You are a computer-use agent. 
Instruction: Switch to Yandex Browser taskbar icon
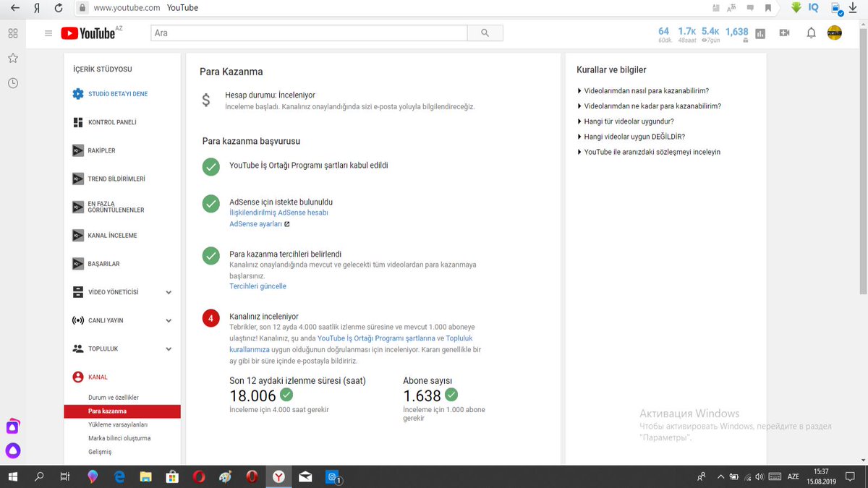pos(278,476)
